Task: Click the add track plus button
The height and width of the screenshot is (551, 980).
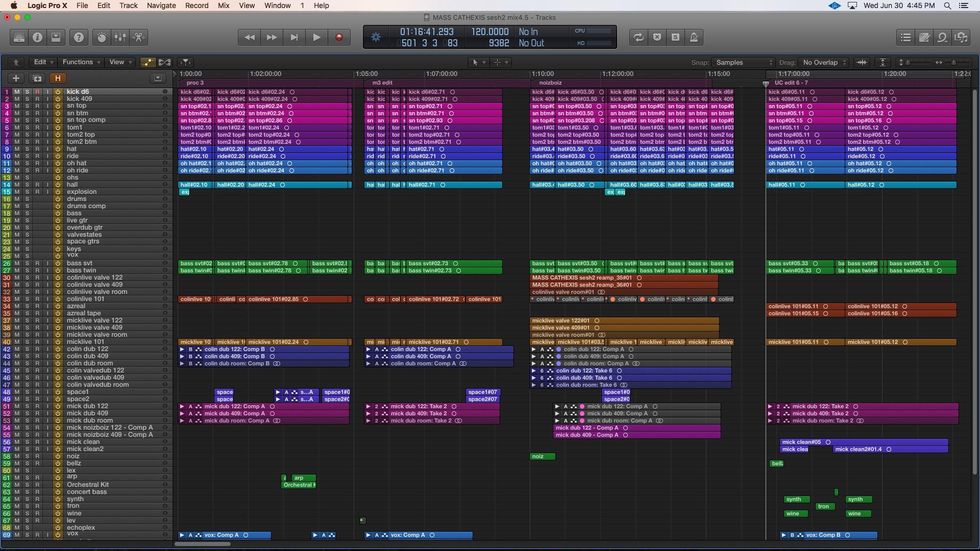Action: click(15, 78)
